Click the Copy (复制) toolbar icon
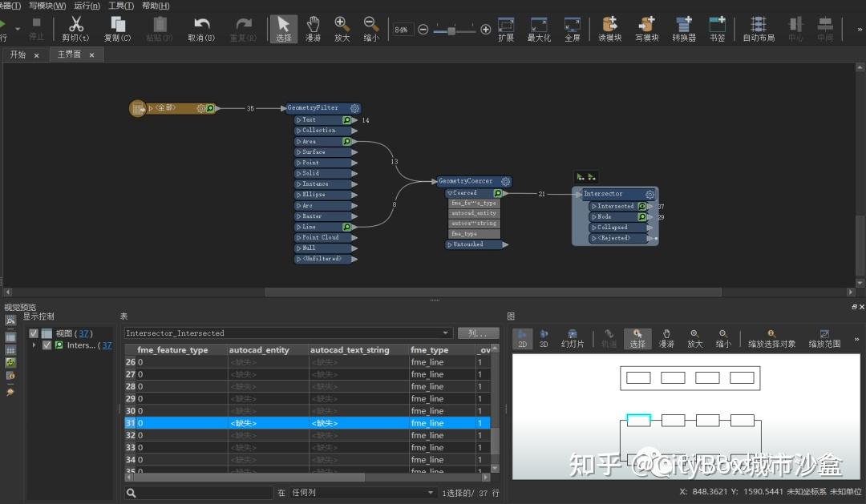This screenshot has width=866, height=504. click(118, 29)
